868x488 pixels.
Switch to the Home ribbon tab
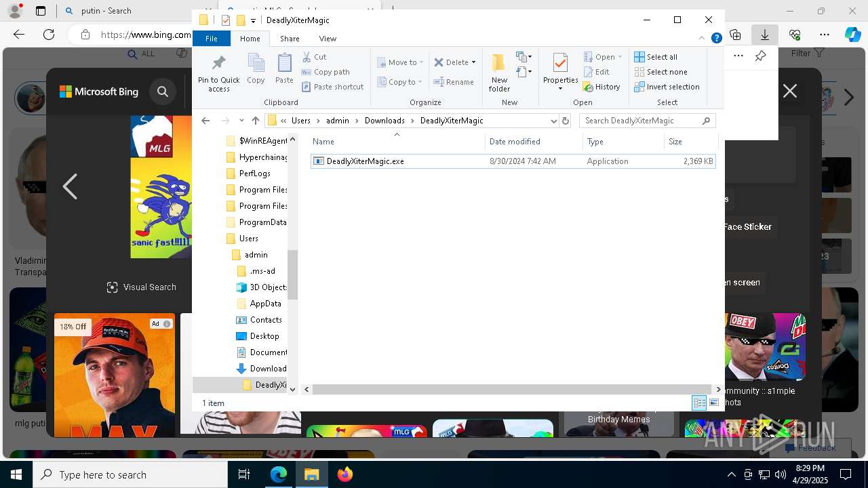tap(250, 39)
